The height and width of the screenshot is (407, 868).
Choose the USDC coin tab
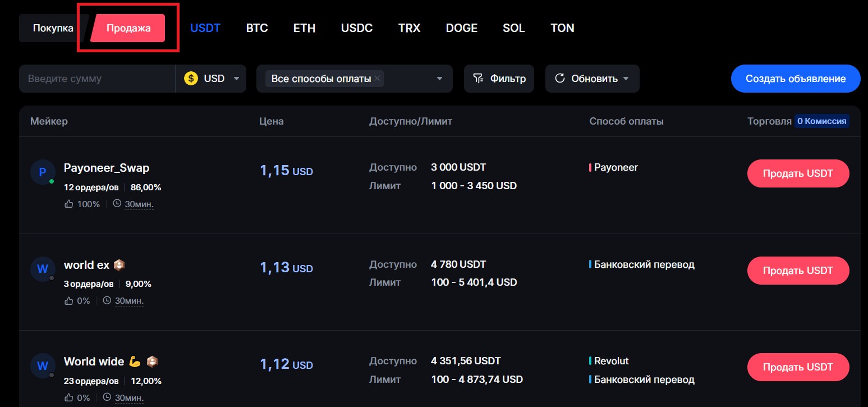tap(357, 28)
